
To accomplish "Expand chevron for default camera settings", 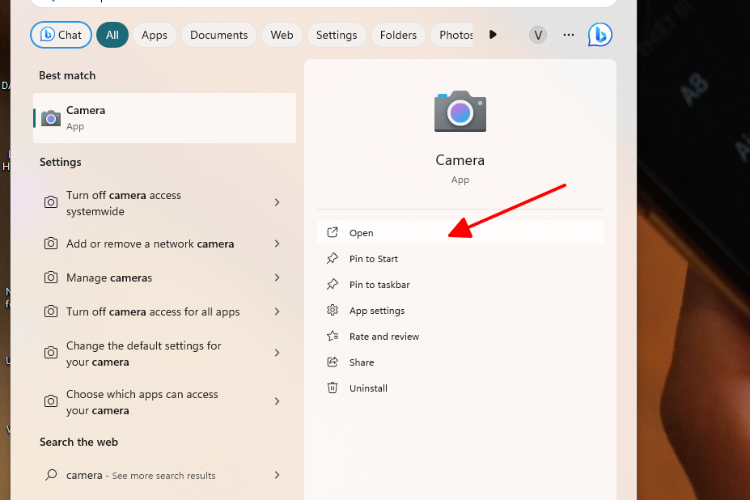I will click(277, 353).
